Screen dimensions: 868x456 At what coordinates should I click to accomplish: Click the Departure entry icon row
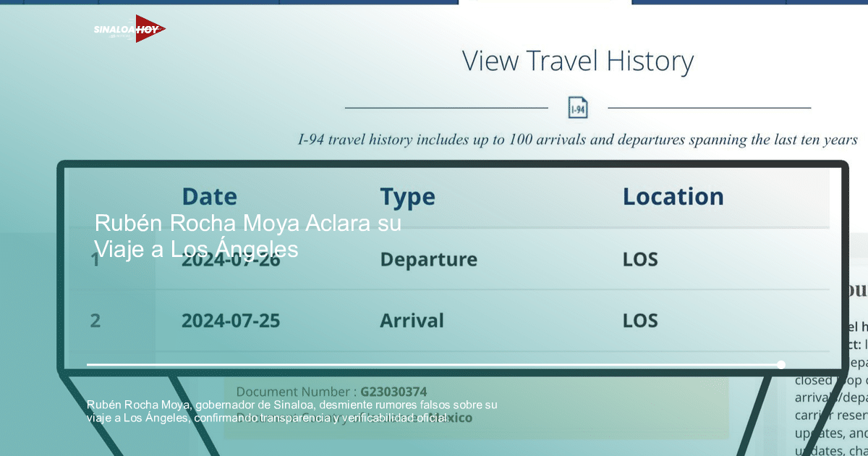[430, 259]
